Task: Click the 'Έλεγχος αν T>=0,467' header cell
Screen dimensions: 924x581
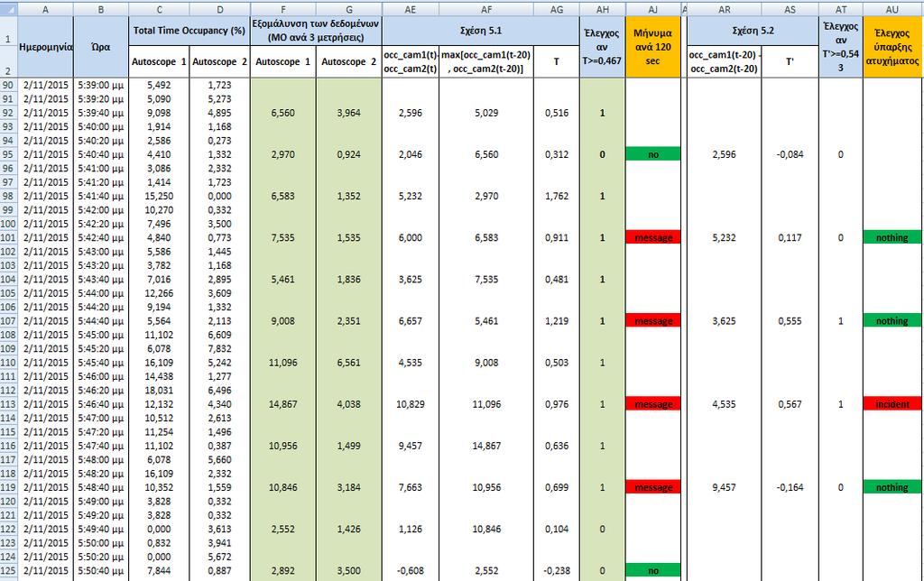Action: click(602, 47)
